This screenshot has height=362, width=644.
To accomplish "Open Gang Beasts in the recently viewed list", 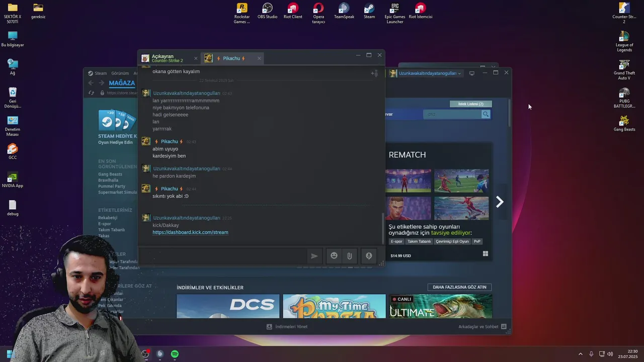I will (x=110, y=174).
